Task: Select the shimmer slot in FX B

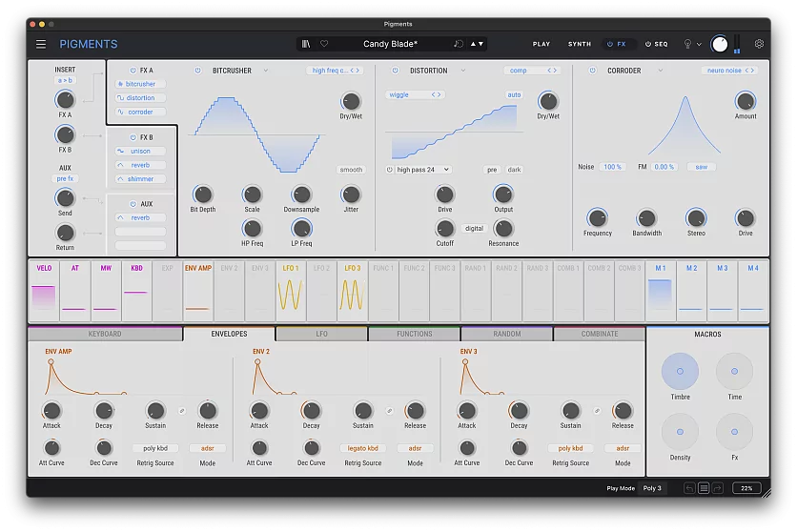Action: [140, 179]
